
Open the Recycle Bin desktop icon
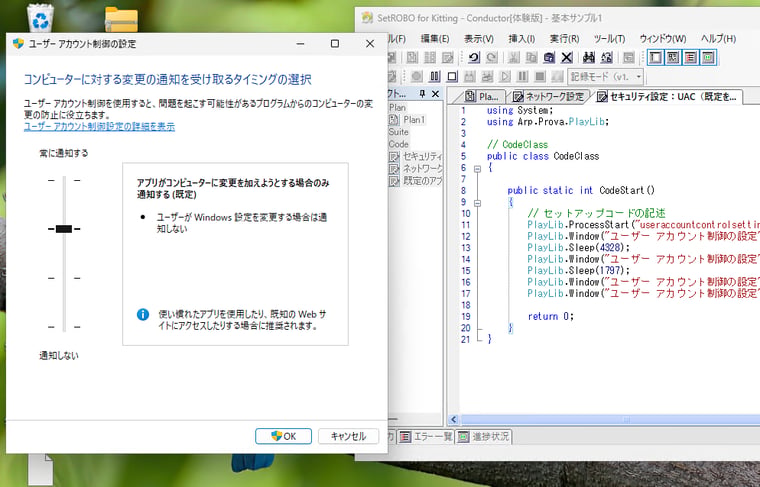[41, 18]
